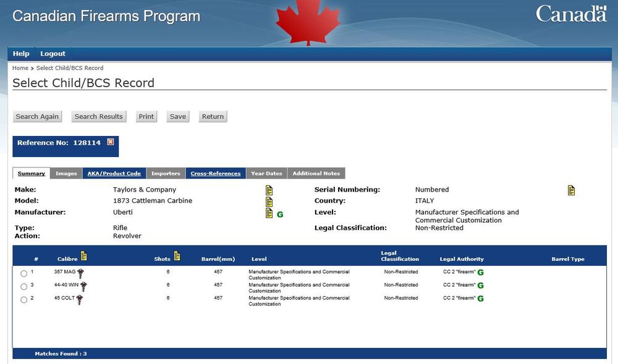Click the Calibre column header

67,259
